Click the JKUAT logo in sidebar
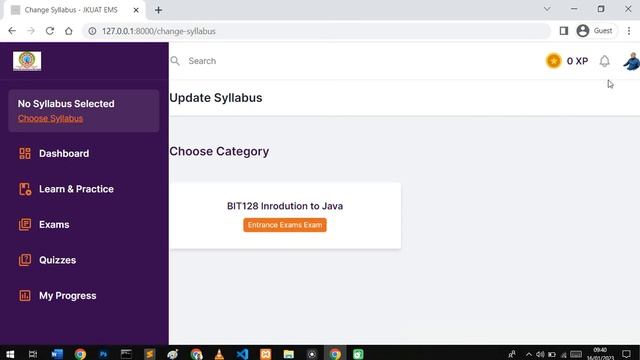This screenshot has width=640, height=360. pos(27,61)
